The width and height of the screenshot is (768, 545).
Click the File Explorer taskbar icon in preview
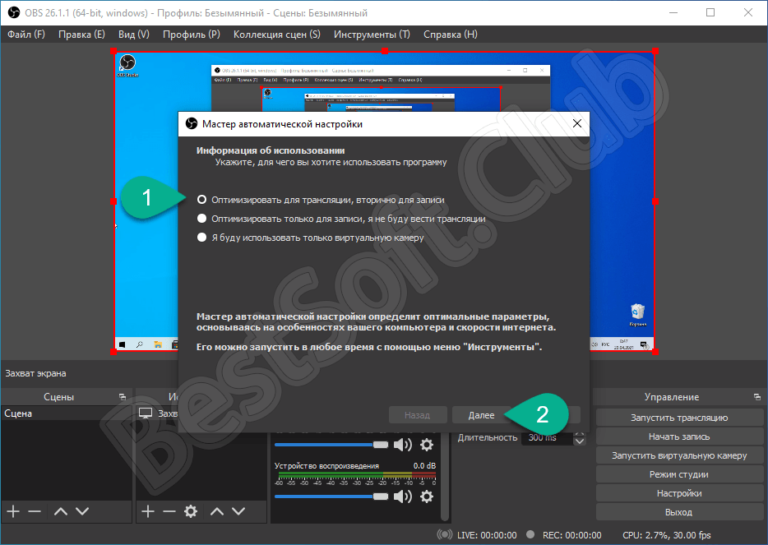[158, 345]
